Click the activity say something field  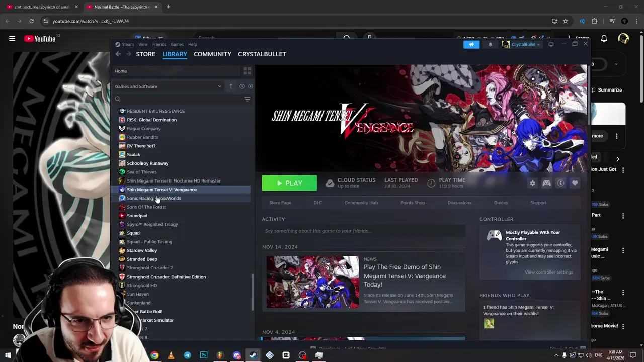click(x=363, y=231)
